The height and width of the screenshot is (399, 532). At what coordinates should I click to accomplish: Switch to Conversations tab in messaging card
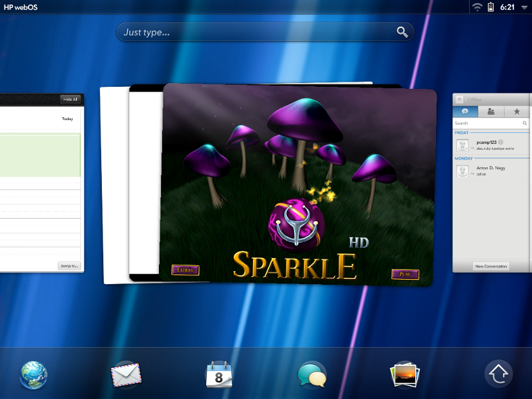coord(465,112)
